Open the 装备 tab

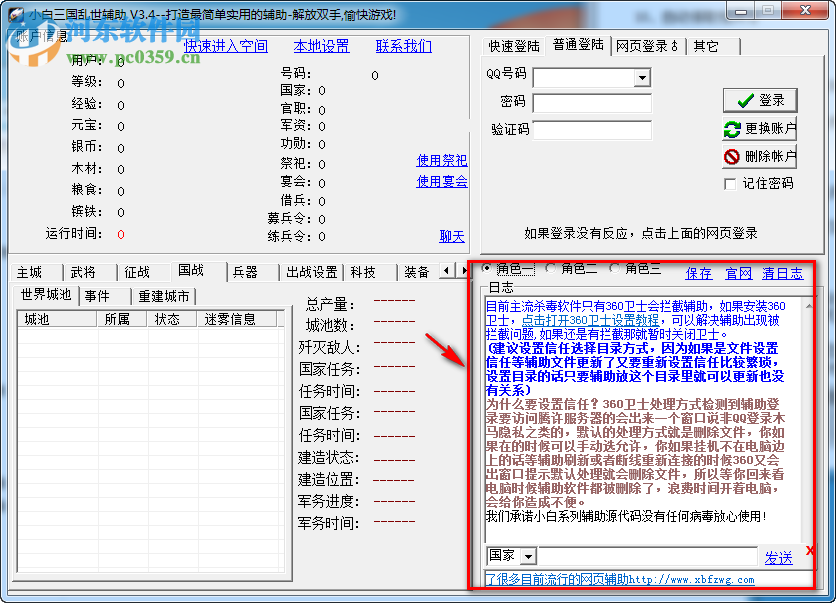pos(417,272)
